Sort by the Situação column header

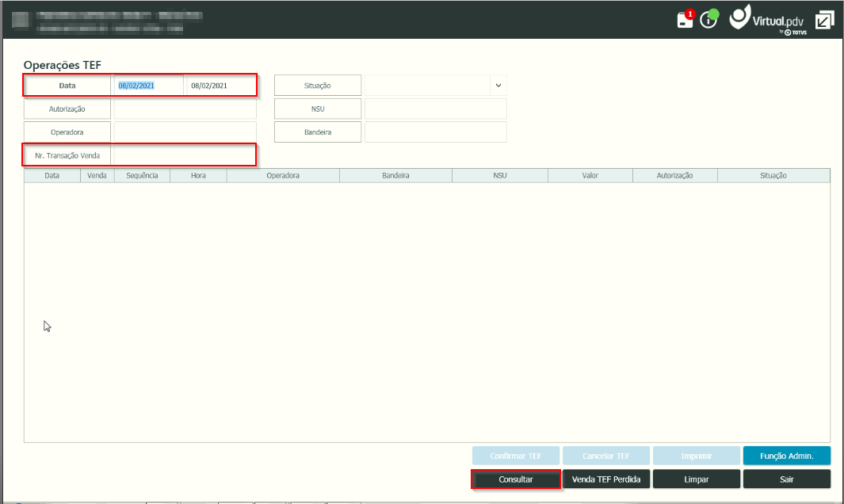click(x=773, y=176)
